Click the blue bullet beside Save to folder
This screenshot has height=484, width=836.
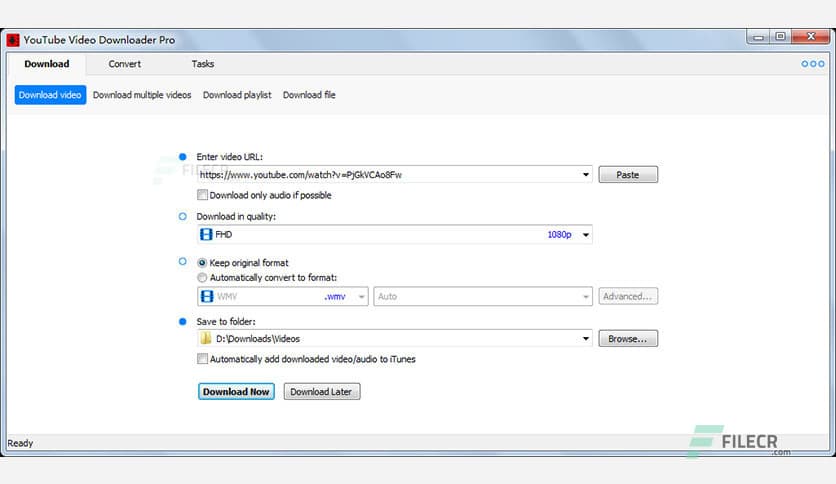click(183, 321)
